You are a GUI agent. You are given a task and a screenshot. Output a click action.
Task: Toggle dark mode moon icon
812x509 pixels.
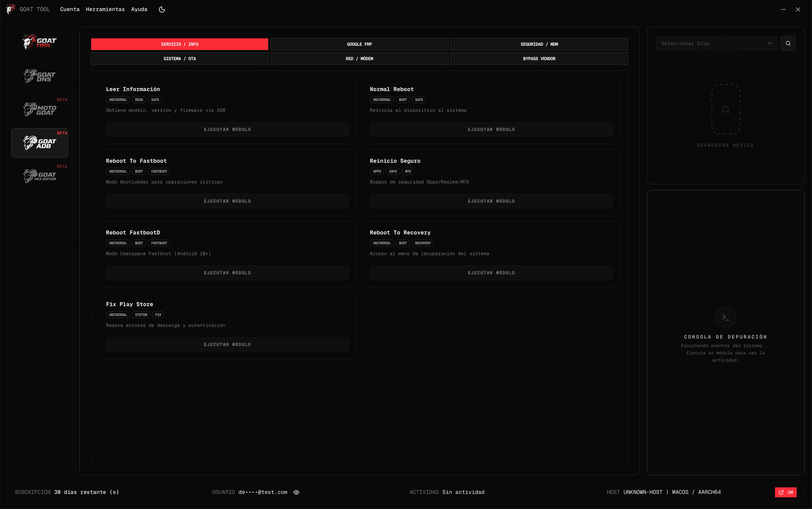coord(162,9)
